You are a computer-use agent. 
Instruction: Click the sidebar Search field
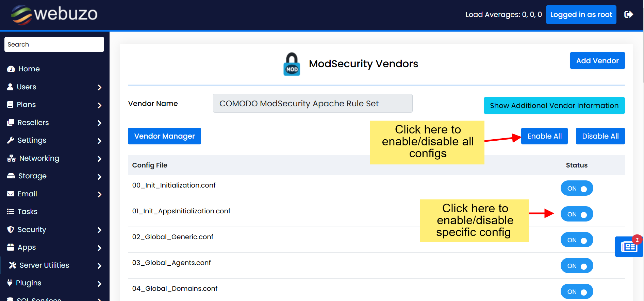[54, 44]
